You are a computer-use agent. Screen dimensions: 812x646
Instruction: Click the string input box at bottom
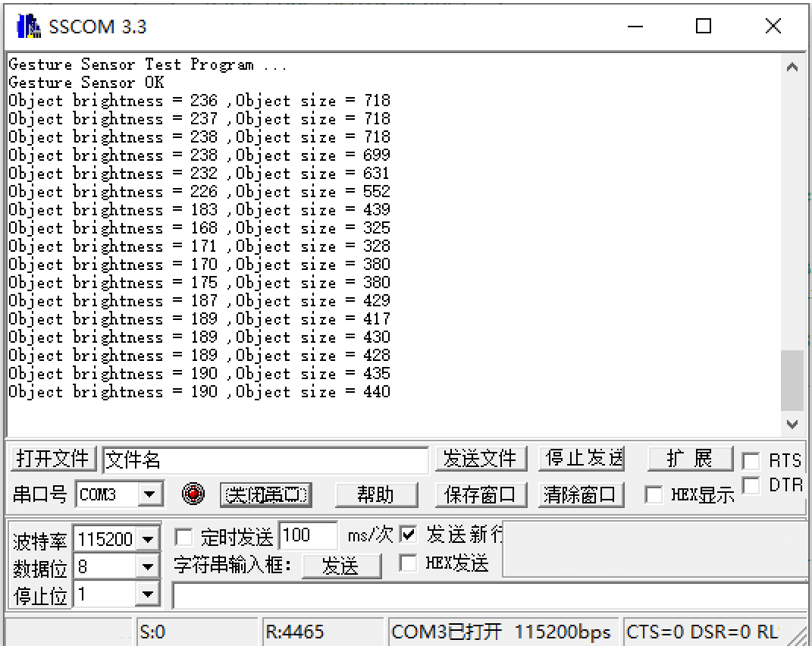pyautogui.click(x=490, y=596)
